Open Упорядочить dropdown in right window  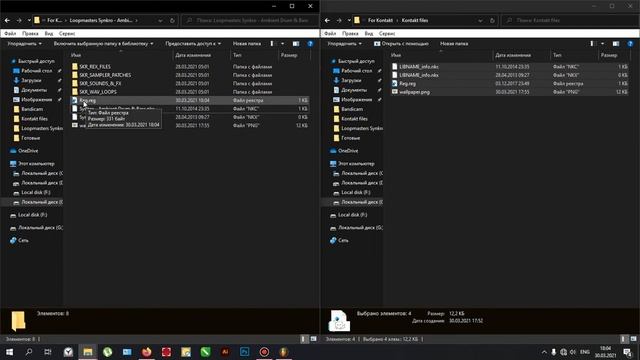(344, 44)
